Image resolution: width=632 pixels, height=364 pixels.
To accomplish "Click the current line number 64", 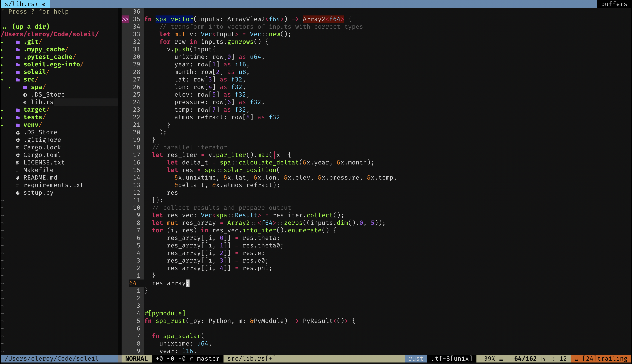I will click(133, 283).
